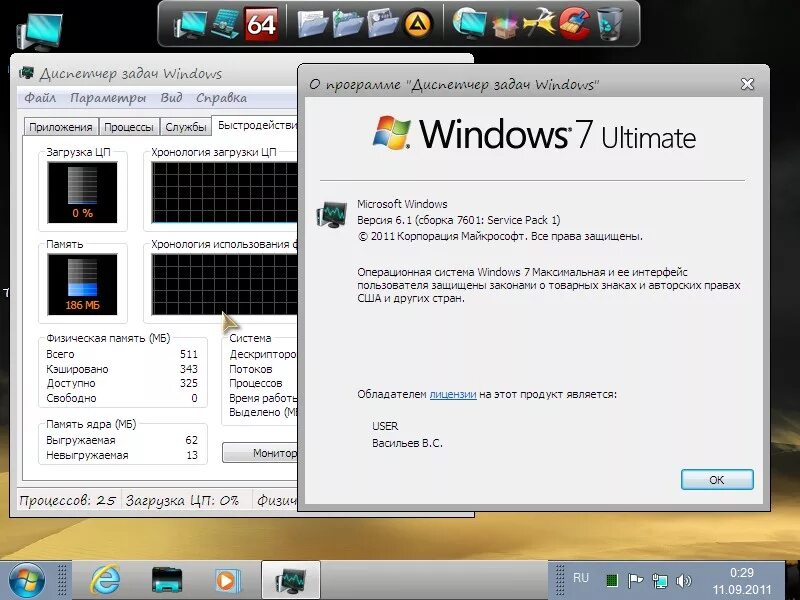The image size is (800, 600).
Task: Switch to the Службы tab
Action: (x=185, y=127)
